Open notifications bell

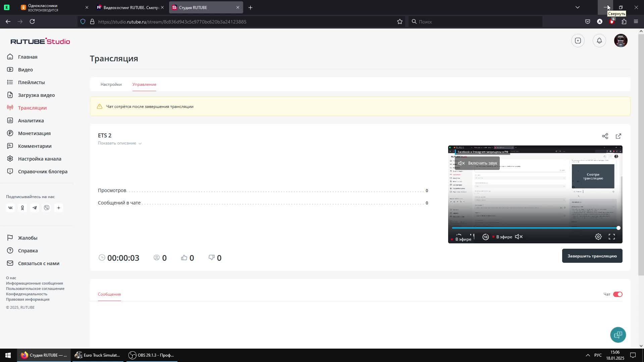(599, 41)
